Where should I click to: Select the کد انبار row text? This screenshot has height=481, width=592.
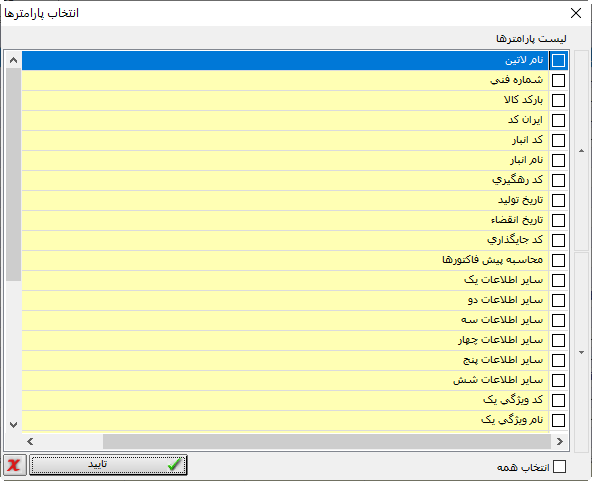pyautogui.click(x=527, y=140)
